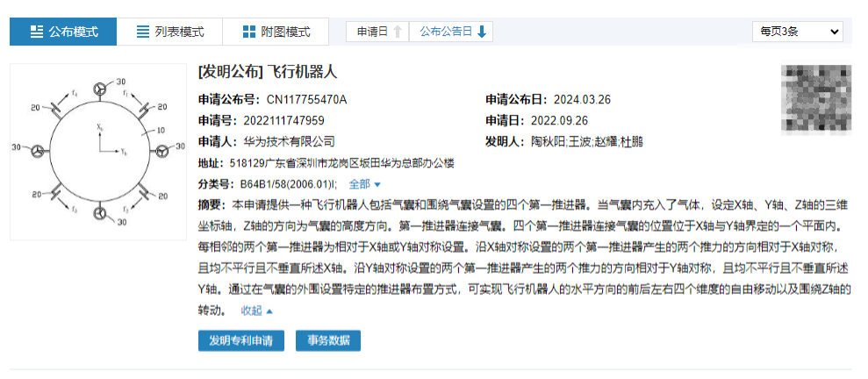The height and width of the screenshot is (379, 868).
Task: Click the 列表模式 lines icon
Action: 143,32
